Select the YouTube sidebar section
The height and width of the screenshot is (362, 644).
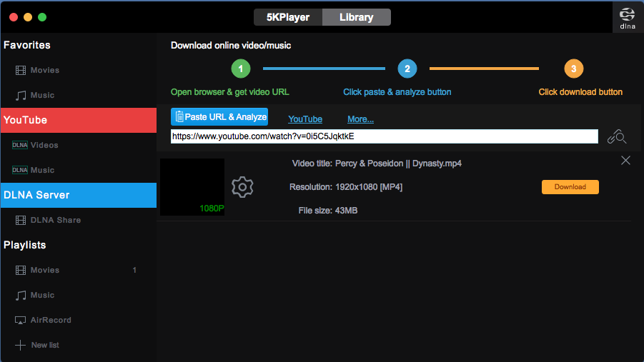click(x=79, y=120)
